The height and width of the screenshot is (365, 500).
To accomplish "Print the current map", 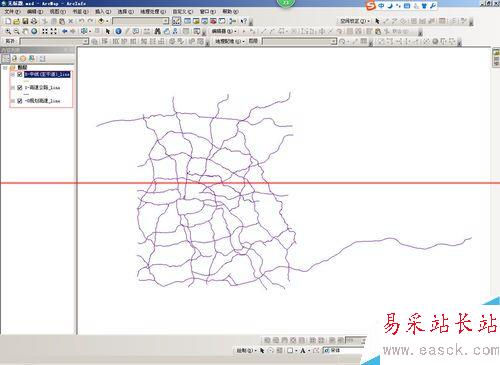I will (x=34, y=21).
